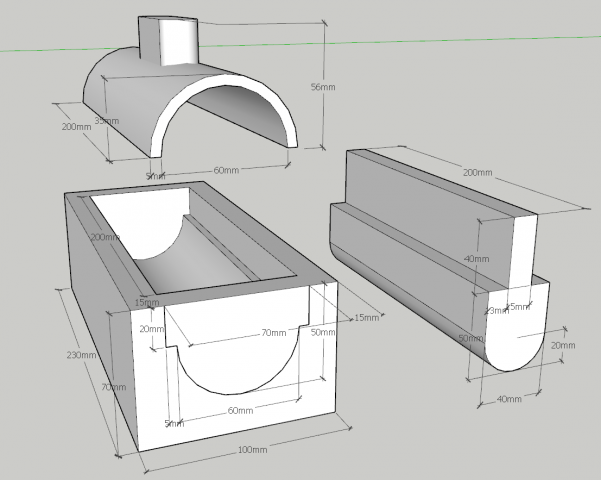The image size is (601, 480).
Task: Click the 70mm height label on box's left
Action: 113,387
